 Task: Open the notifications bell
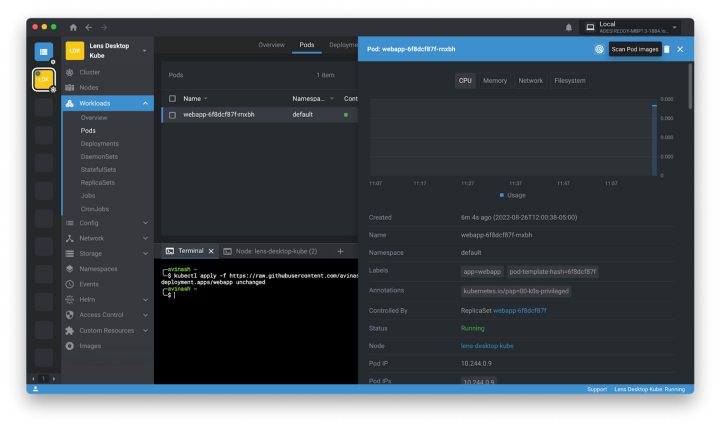tap(569, 27)
